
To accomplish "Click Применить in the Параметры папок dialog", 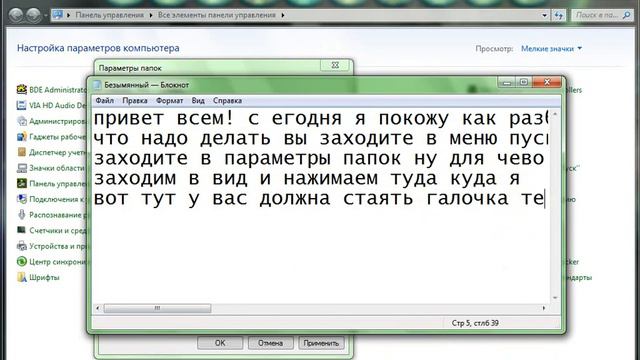I will click(321, 343).
